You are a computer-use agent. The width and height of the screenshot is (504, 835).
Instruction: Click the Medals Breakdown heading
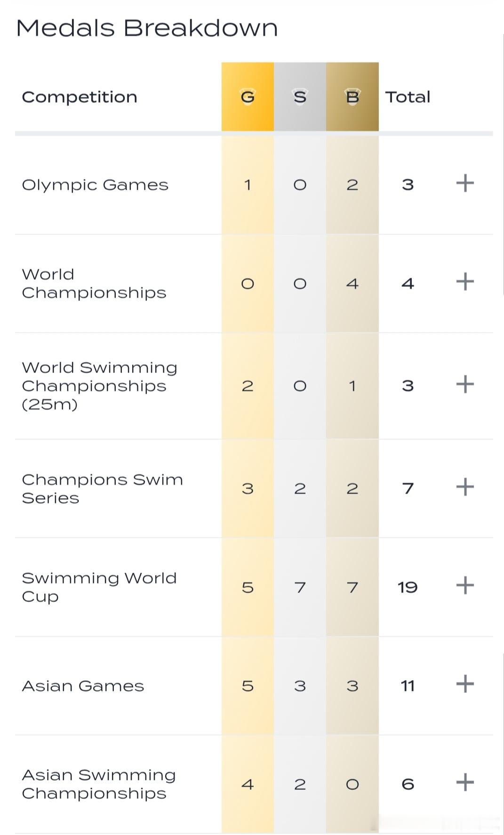point(147,28)
